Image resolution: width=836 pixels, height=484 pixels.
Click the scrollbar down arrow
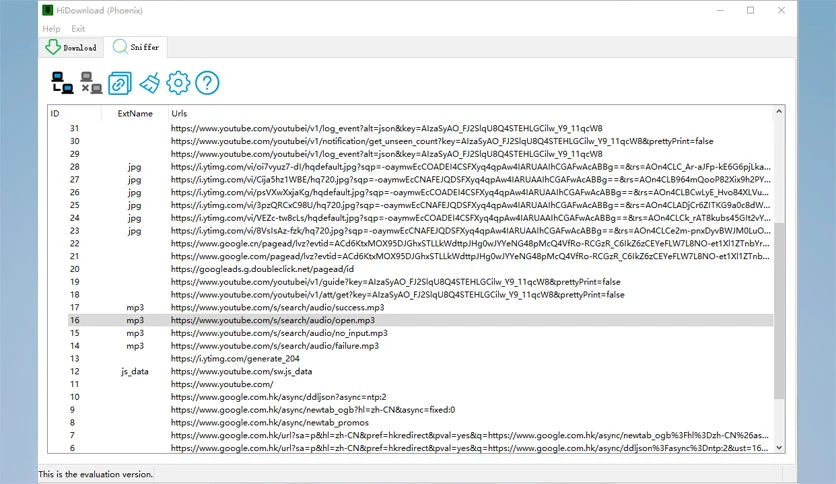[x=779, y=448]
